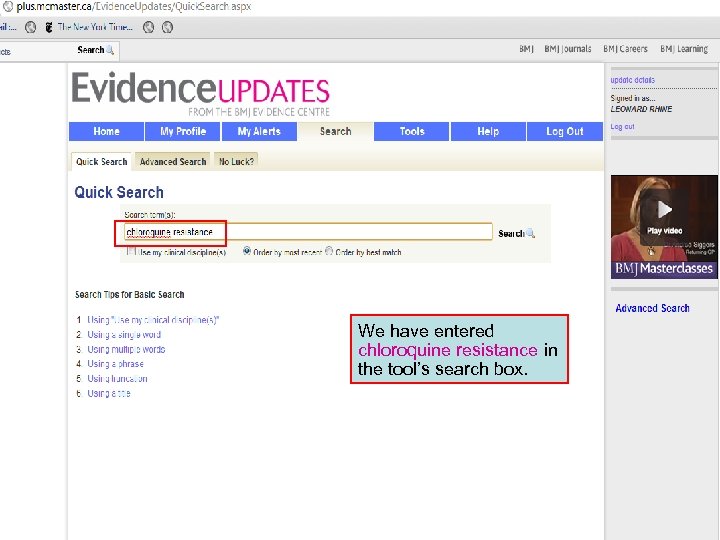The height and width of the screenshot is (540, 720).
Task: Open the No Luck? tab
Action: (x=236, y=162)
